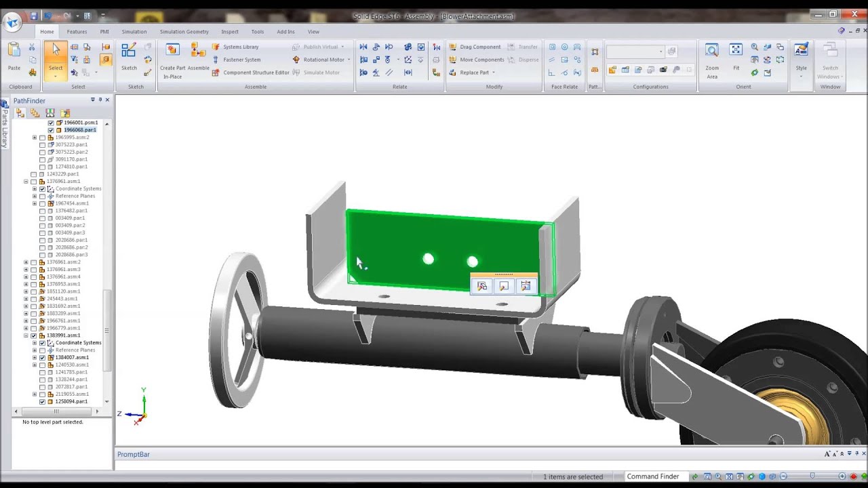The height and width of the screenshot is (488, 868).
Task: Adjust the zoom slider in status bar
Action: (x=812, y=476)
